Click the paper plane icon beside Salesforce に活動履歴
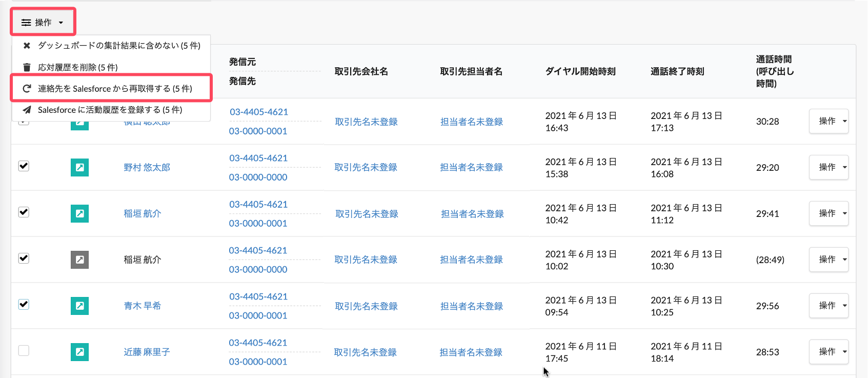Viewport: 868px width, 378px height. (x=27, y=110)
